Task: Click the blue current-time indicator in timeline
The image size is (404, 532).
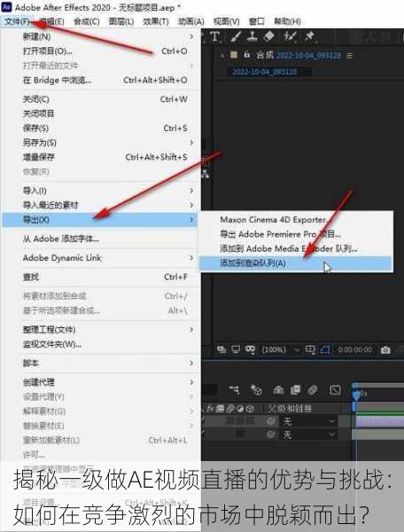Action: point(355,395)
